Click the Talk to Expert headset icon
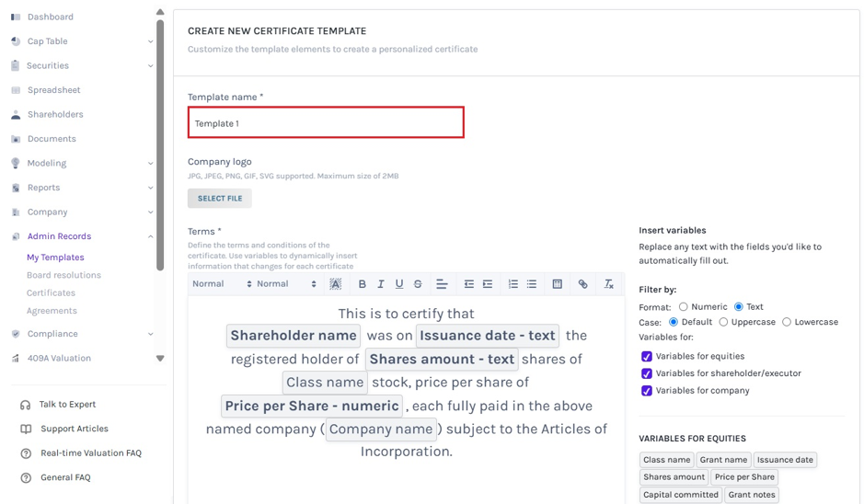Image resolution: width=864 pixels, height=504 pixels. click(26, 405)
